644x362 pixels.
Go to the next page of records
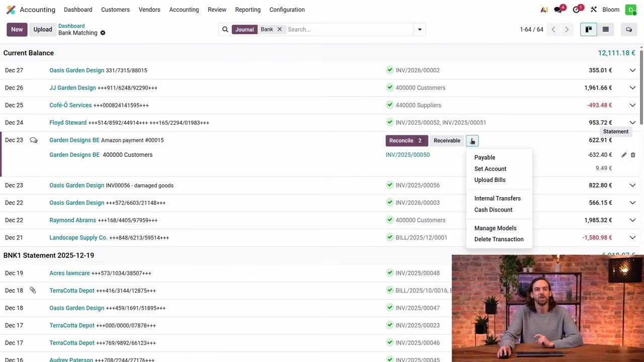point(567,30)
